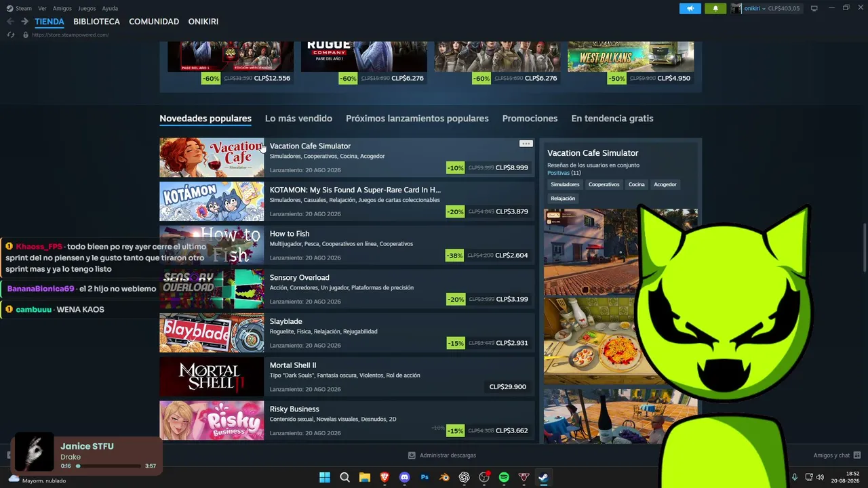Open Discord from the taskbar
This screenshot has width=868, height=488.
pyautogui.click(x=405, y=477)
